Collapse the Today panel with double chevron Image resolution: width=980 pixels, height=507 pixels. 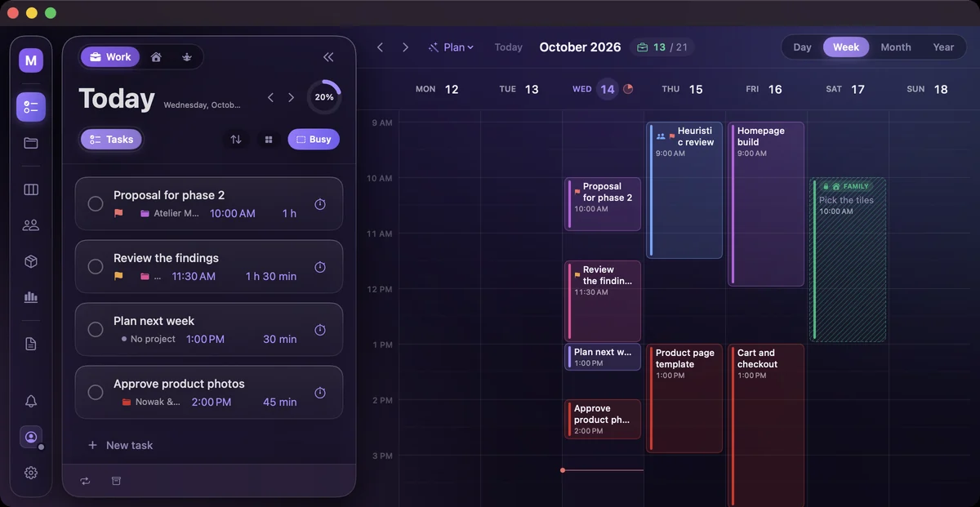tap(328, 57)
